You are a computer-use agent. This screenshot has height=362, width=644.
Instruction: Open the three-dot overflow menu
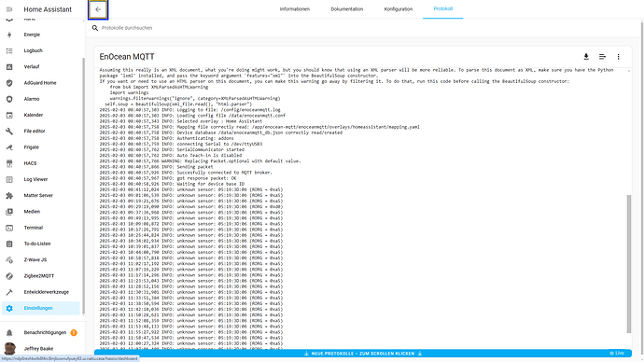click(618, 57)
